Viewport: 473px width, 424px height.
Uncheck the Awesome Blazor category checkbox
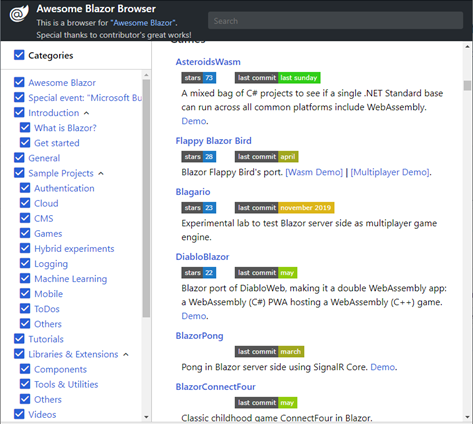point(19,82)
